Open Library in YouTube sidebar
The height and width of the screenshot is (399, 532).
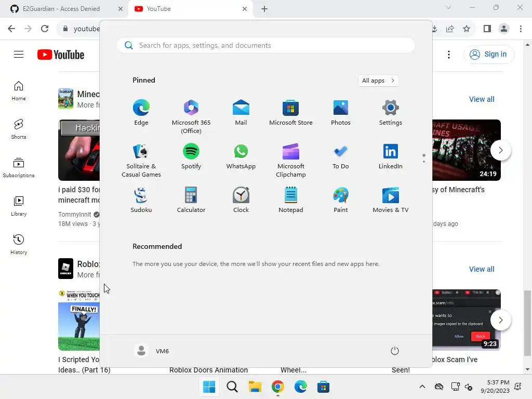19,206
